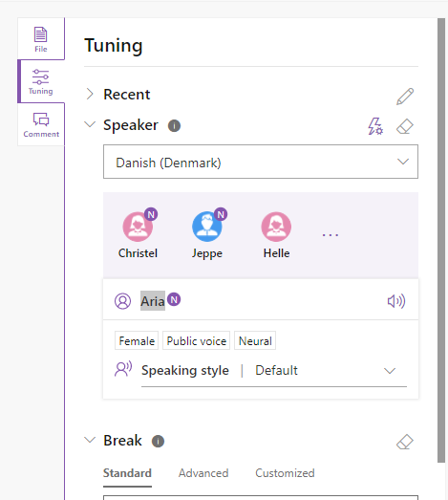Image resolution: width=448 pixels, height=500 pixels.
Task: Click the pencil edit icon beside Recent
Action: pyautogui.click(x=405, y=96)
